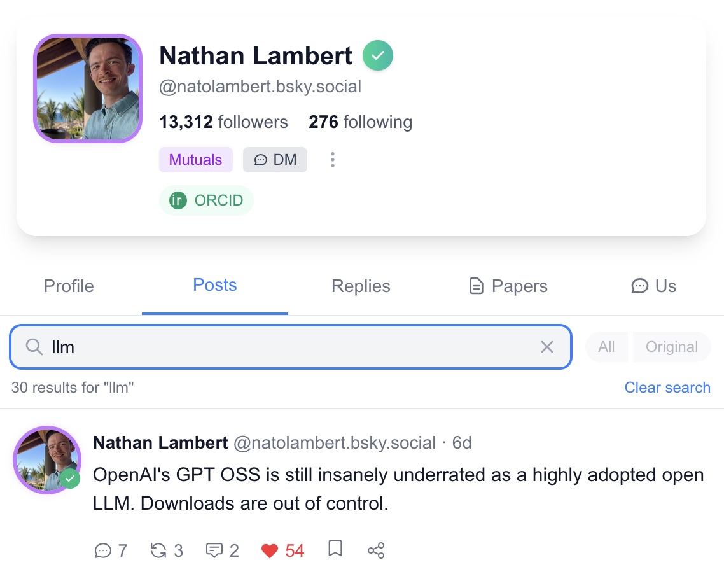Screen dimensions: 724x588
Task: Click Nathan Lambert's large profile picture
Action: pyautogui.click(x=88, y=88)
